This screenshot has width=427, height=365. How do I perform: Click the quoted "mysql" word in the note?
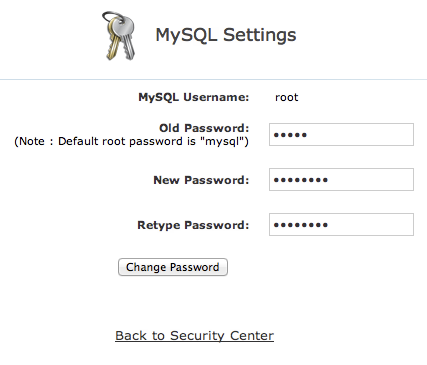222,141
